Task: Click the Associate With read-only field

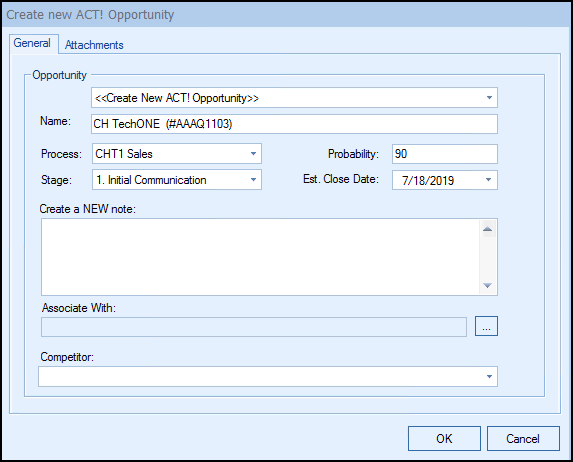Action: (254, 327)
